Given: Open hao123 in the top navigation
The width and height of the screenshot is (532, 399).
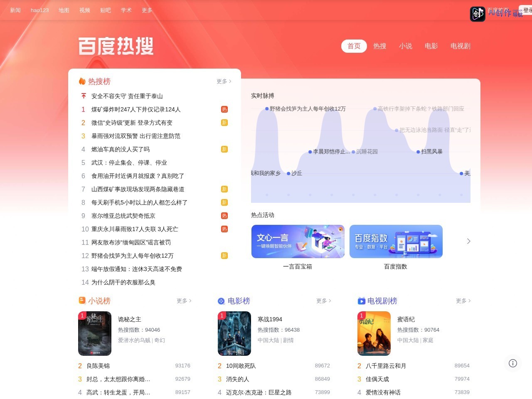Looking at the screenshot, I should tap(40, 10).
